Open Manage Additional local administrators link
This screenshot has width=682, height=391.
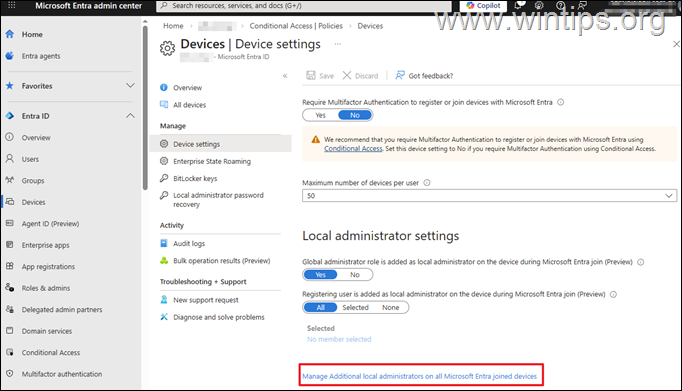point(420,376)
